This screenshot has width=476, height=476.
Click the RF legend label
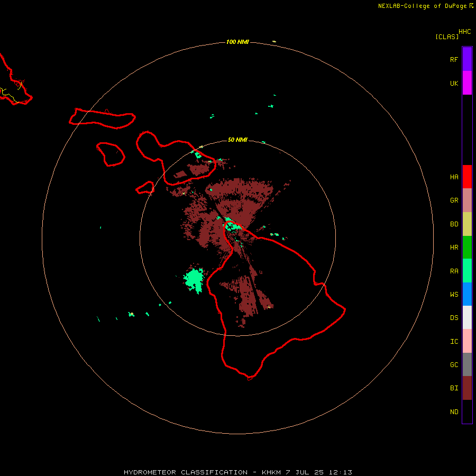tap(454, 59)
